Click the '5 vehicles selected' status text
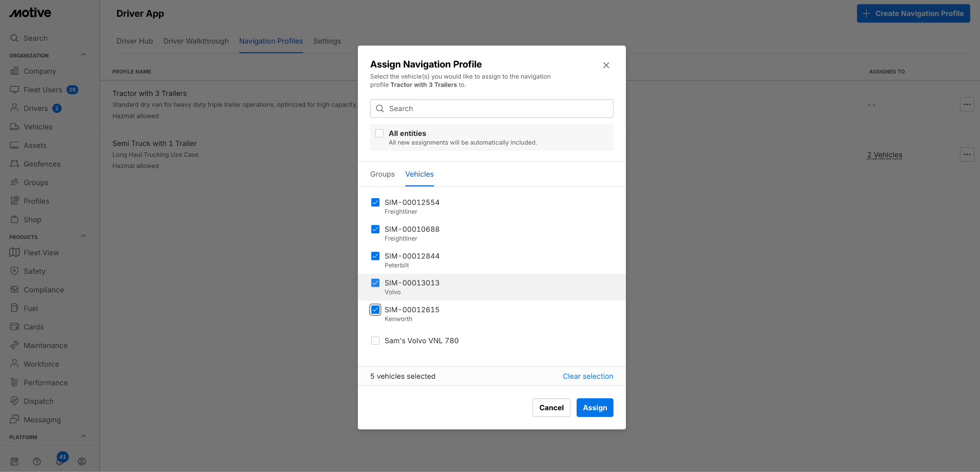 click(403, 376)
